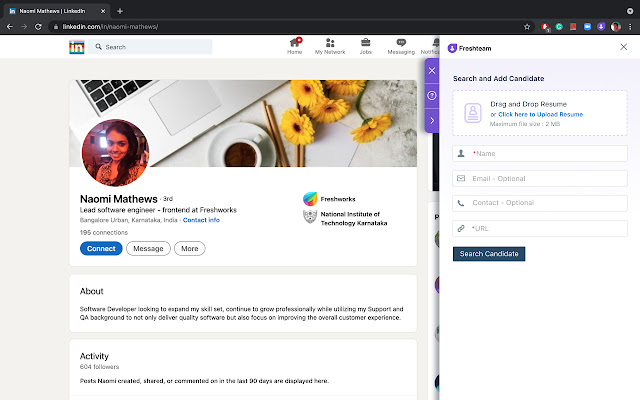Click the link icon in URL field
This screenshot has width=640, height=400.
coord(461,229)
